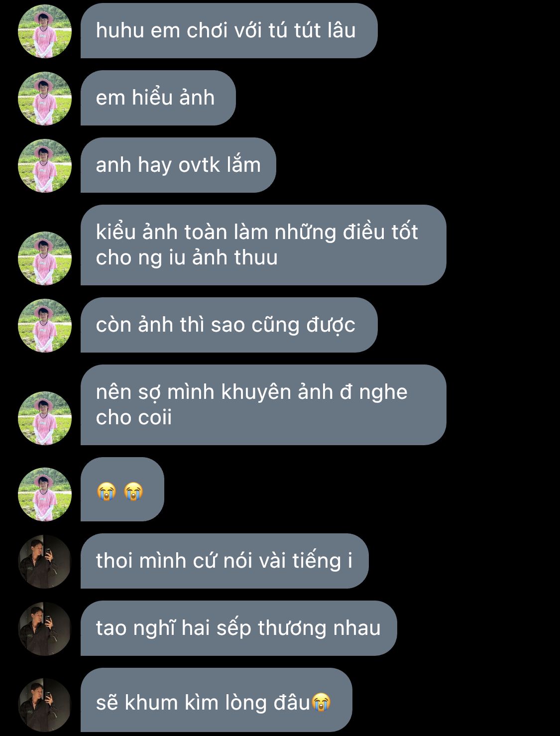
Task: Tap avatar beside 'kiểu ảnh toàn làm' message
Action: [x=45, y=258]
